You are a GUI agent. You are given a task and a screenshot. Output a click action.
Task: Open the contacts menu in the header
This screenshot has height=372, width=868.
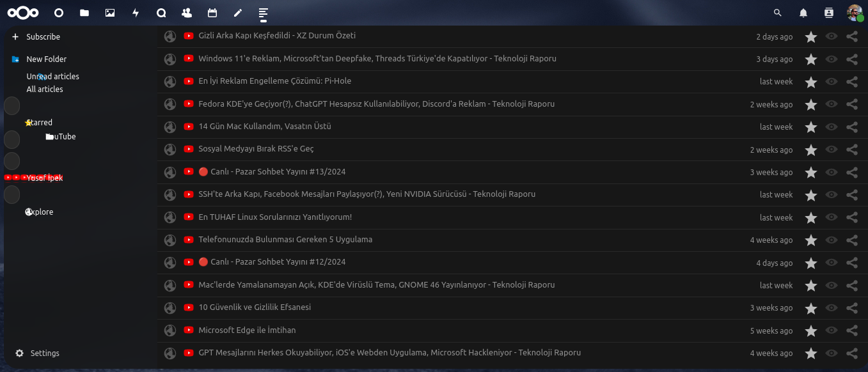[829, 13]
